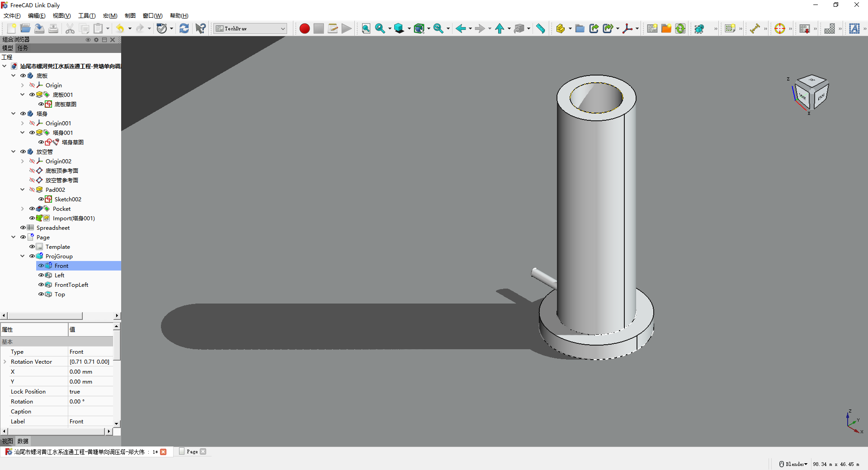Switch to the Page document tab
Image resolution: width=868 pixels, height=470 pixels.
click(x=192, y=451)
